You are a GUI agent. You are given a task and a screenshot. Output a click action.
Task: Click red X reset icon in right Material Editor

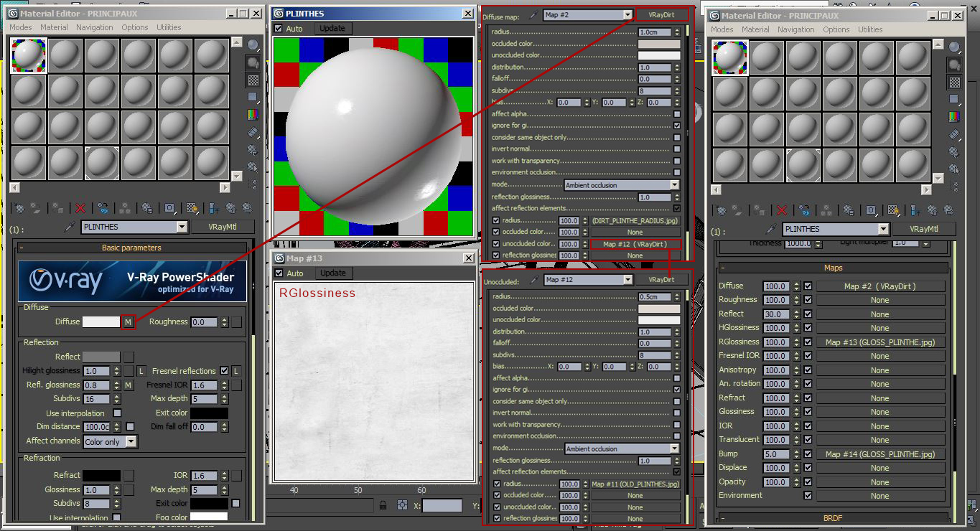coord(782,210)
